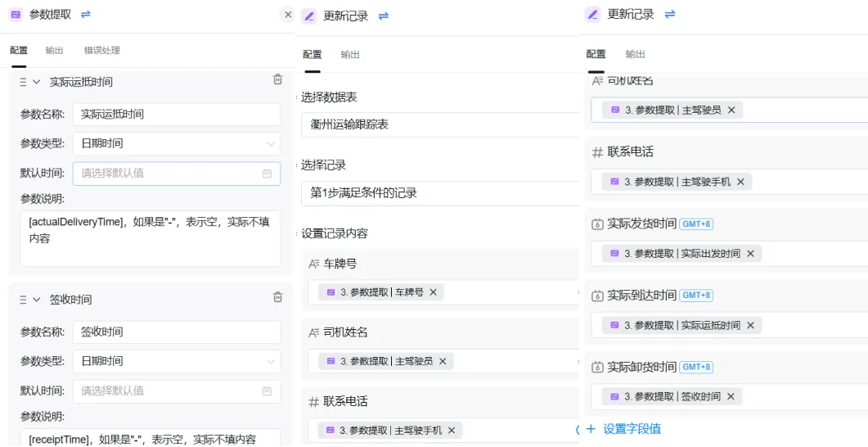Viewport: 868px width, 447px height.
Task: Open the 选择数据表 dropdown 衢州运输跟踪表
Action: [441, 124]
